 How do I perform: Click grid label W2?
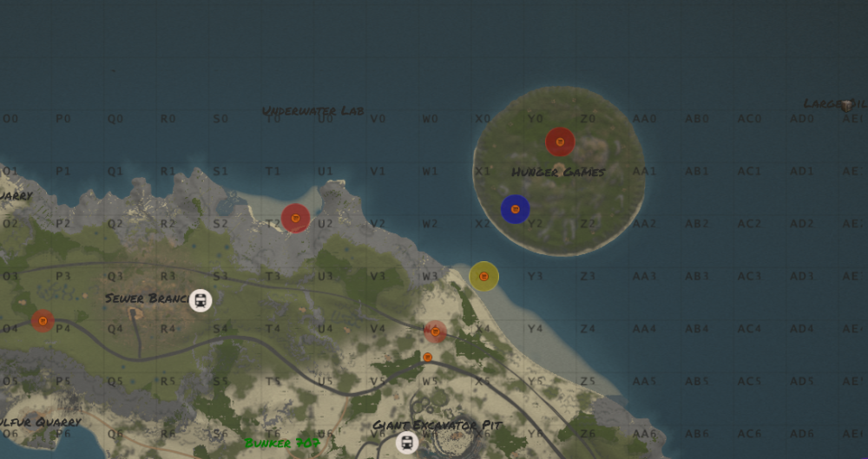[431, 224]
